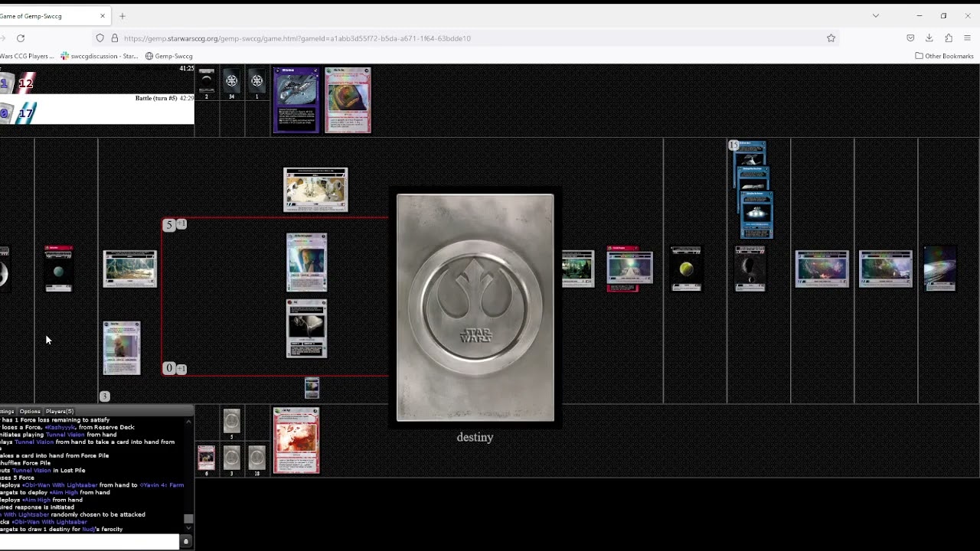The image size is (980, 551).
Task: Click opponent's pile showing count 2
Action: (206, 81)
